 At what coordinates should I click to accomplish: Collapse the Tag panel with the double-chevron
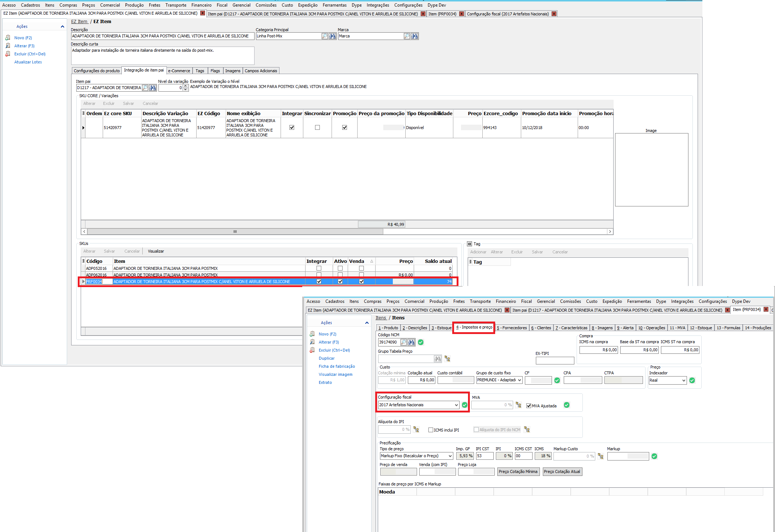pos(469,244)
